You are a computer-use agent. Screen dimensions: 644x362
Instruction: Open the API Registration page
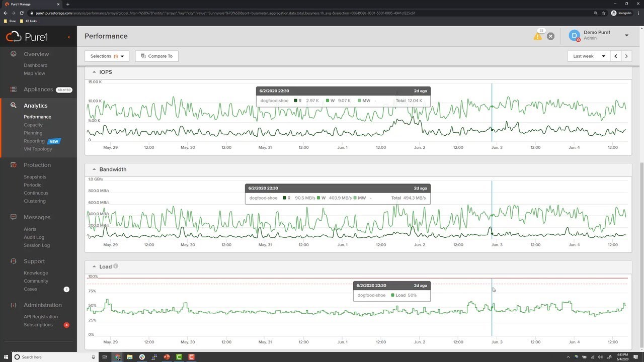[x=41, y=317]
